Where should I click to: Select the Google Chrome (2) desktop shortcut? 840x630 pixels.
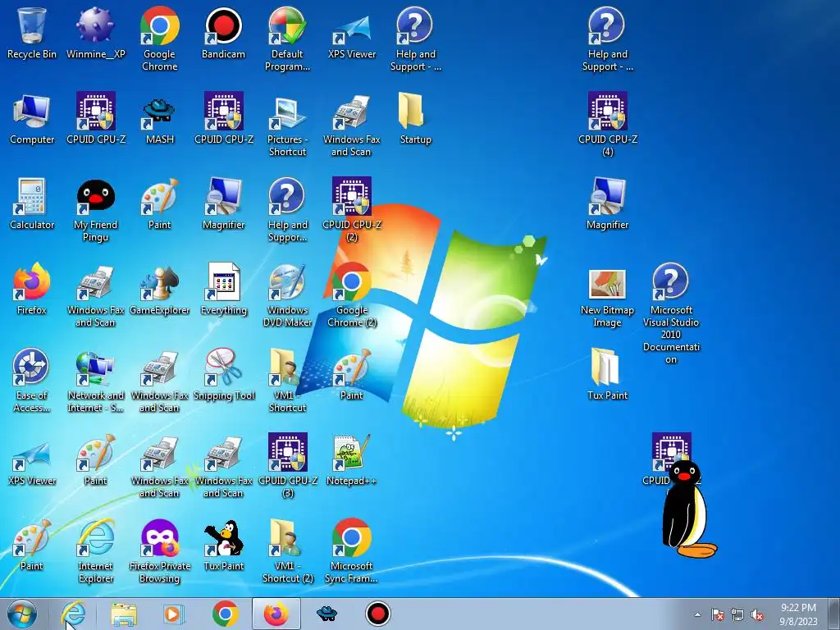(x=351, y=294)
